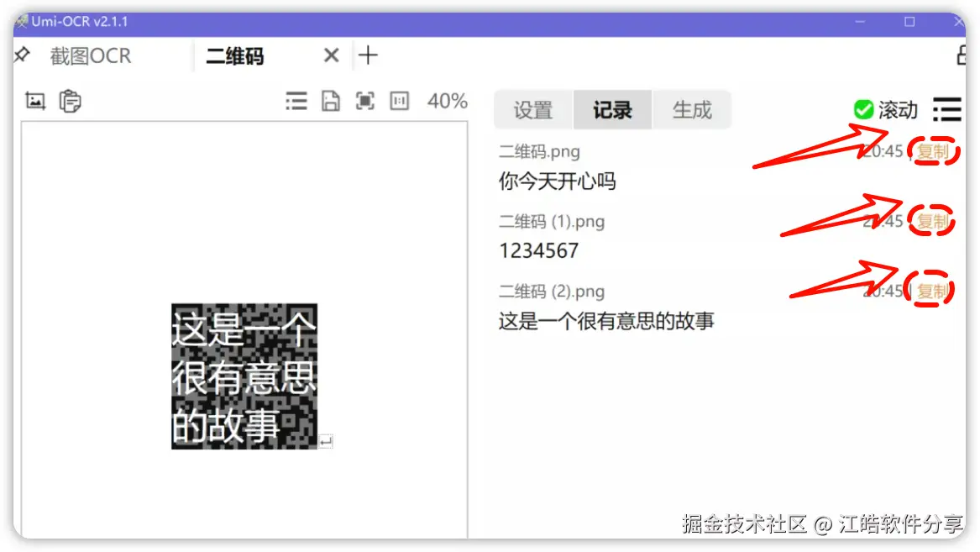The height and width of the screenshot is (552, 980).
Task: Click the result text 1234567
Action: coord(539,250)
